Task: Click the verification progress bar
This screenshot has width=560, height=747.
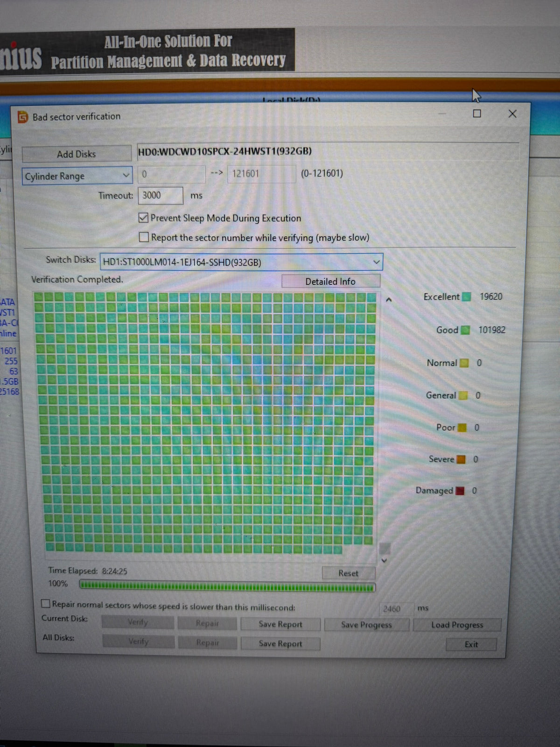Action: pos(227,586)
